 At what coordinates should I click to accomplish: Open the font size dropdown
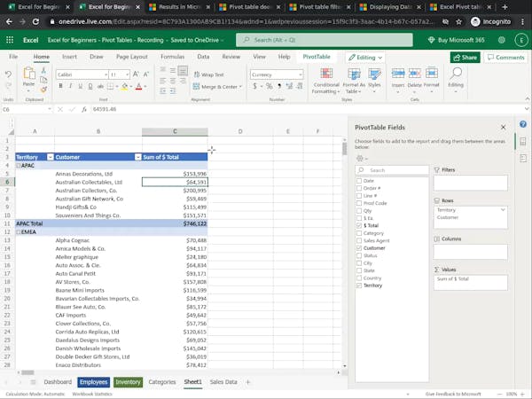coord(127,74)
